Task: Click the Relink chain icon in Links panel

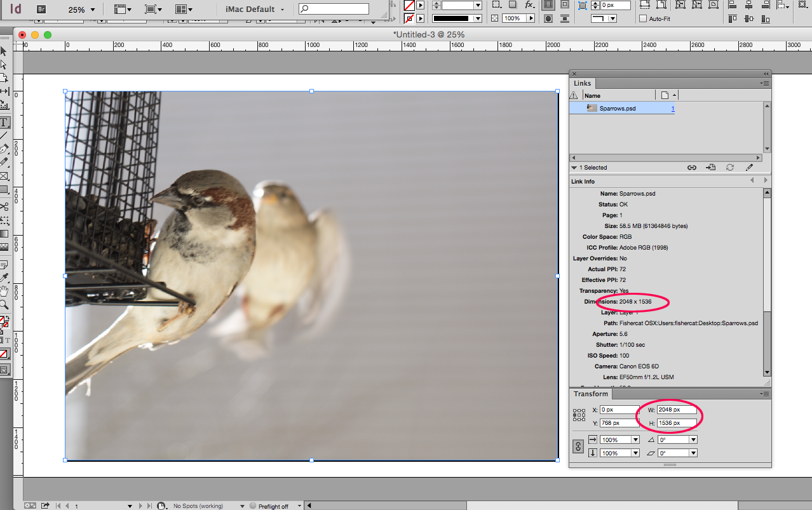Action: [691, 168]
